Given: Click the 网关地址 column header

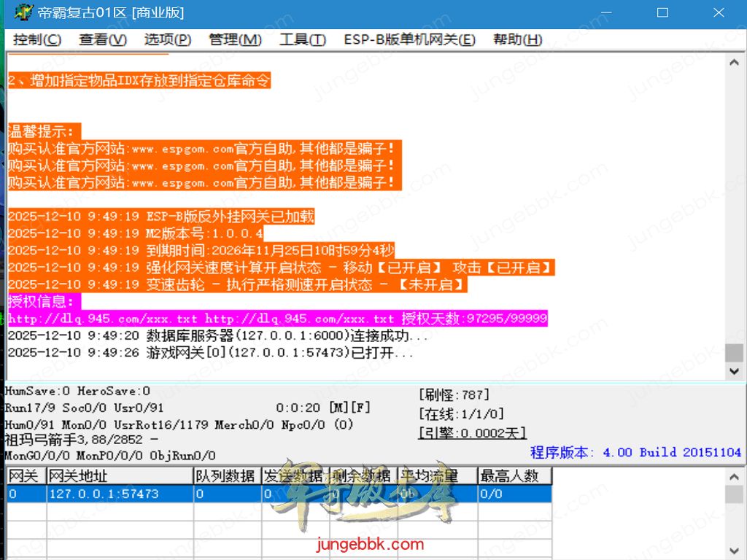Looking at the screenshot, I should 120,476.
